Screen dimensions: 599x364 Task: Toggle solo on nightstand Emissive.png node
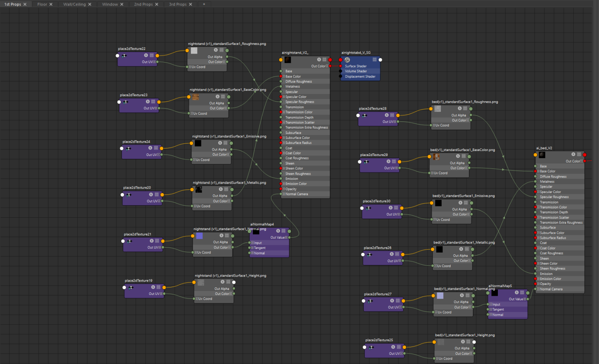coord(220,143)
